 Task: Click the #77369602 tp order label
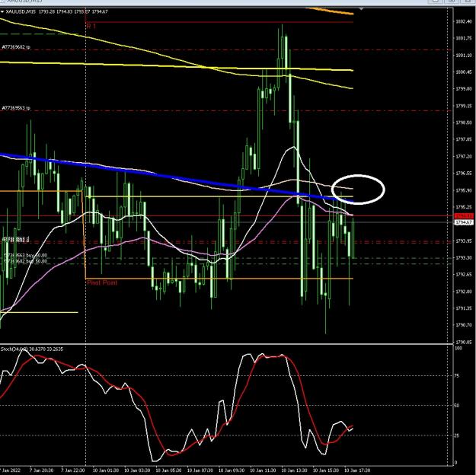(x=16, y=47)
